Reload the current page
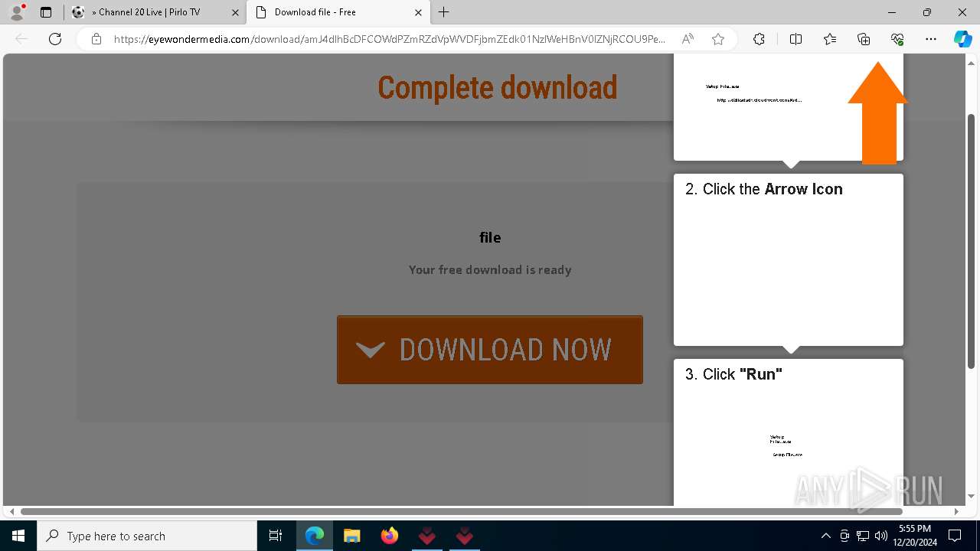Screen dimensions: 980x551 point(55,39)
